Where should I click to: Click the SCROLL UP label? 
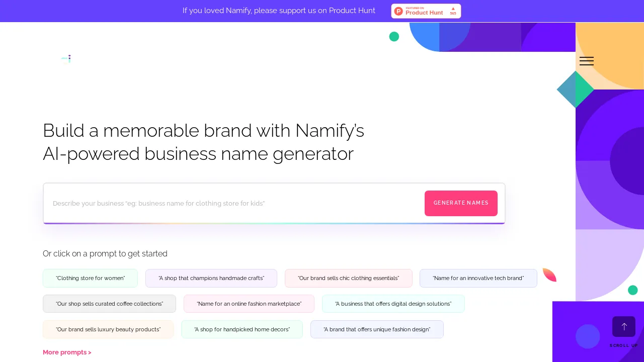[x=624, y=346]
